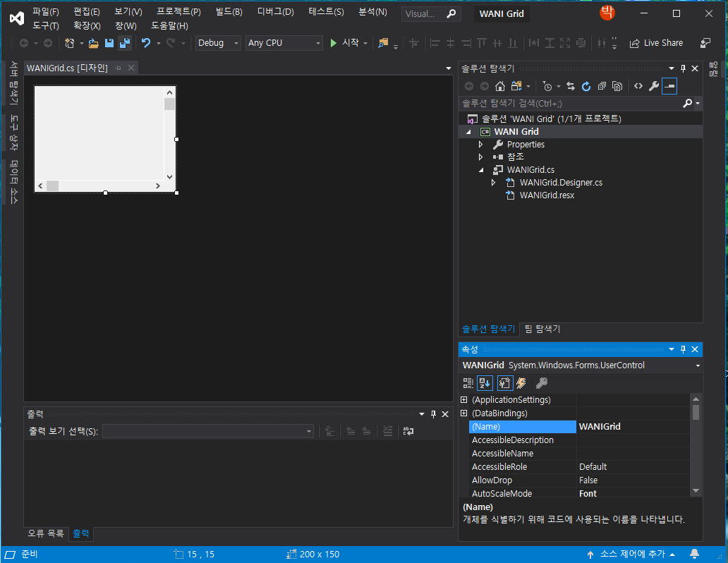Open the dropdown arrow next to Start
Screen dimensions: 728x563
coord(365,43)
